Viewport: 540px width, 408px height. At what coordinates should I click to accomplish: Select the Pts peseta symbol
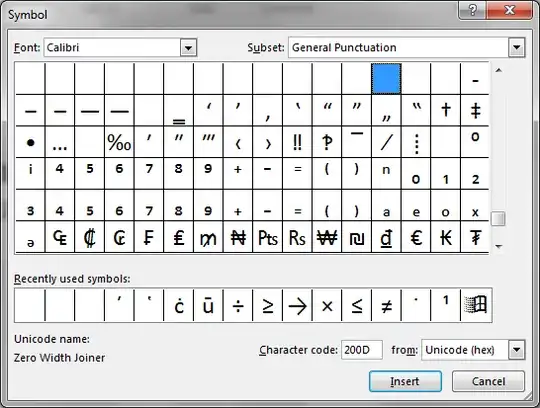(x=267, y=237)
